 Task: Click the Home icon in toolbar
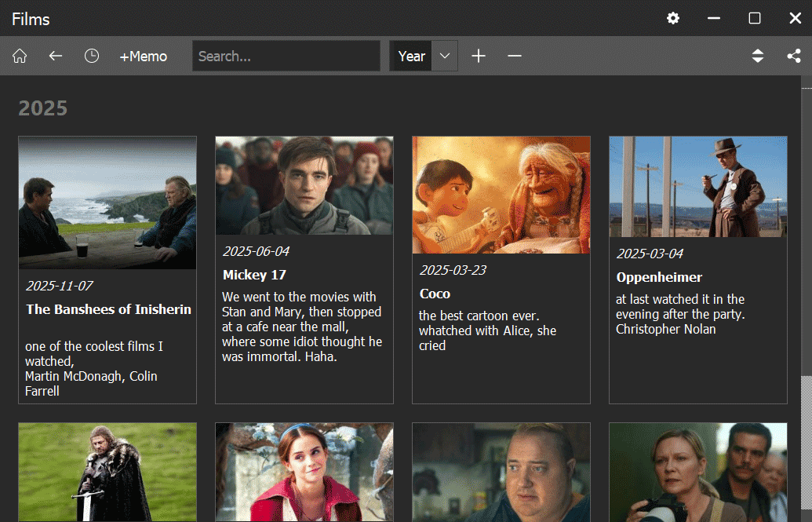pyautogui.click(x=20, y=57)
